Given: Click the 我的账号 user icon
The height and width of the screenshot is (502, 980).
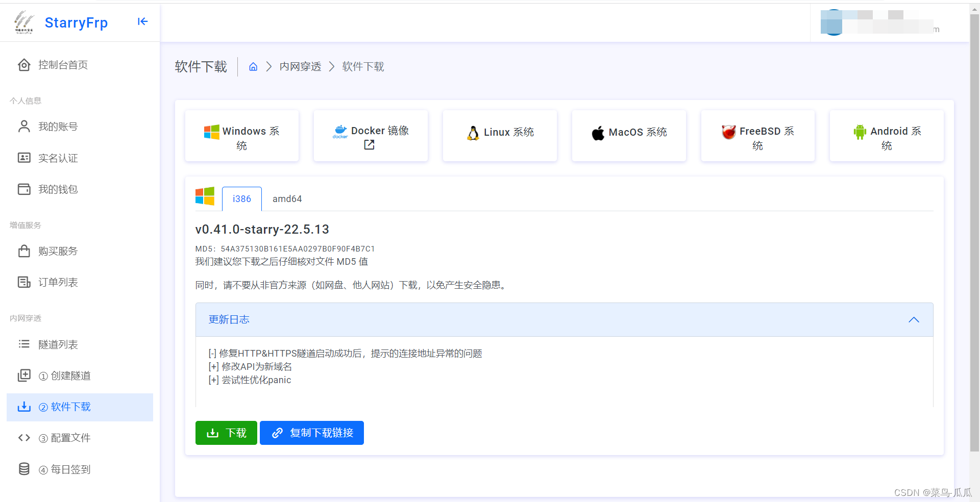Looking at the screenshot, I should point(24,127).
